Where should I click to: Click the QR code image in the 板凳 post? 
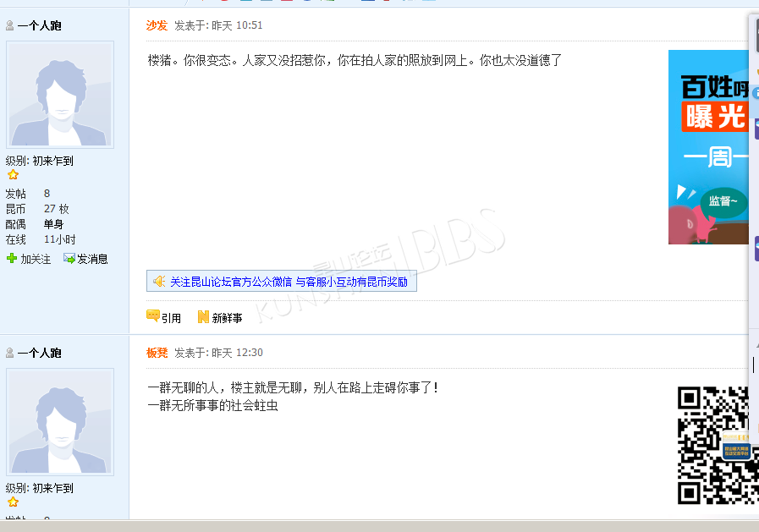[718, 446]
